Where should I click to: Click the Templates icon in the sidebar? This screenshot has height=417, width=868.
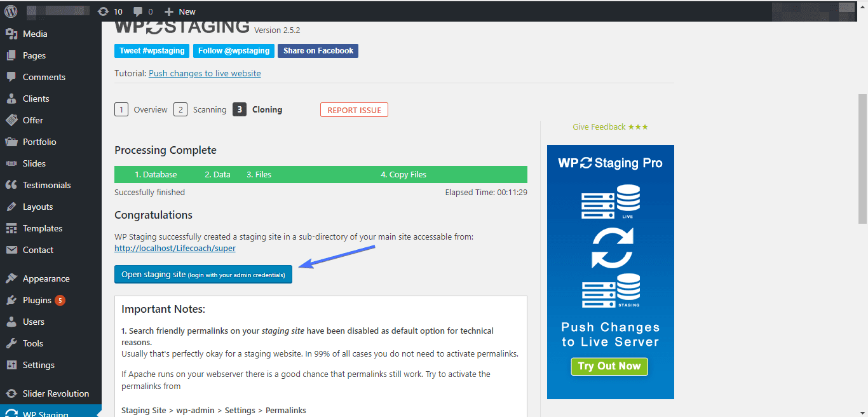pos(11,228)
